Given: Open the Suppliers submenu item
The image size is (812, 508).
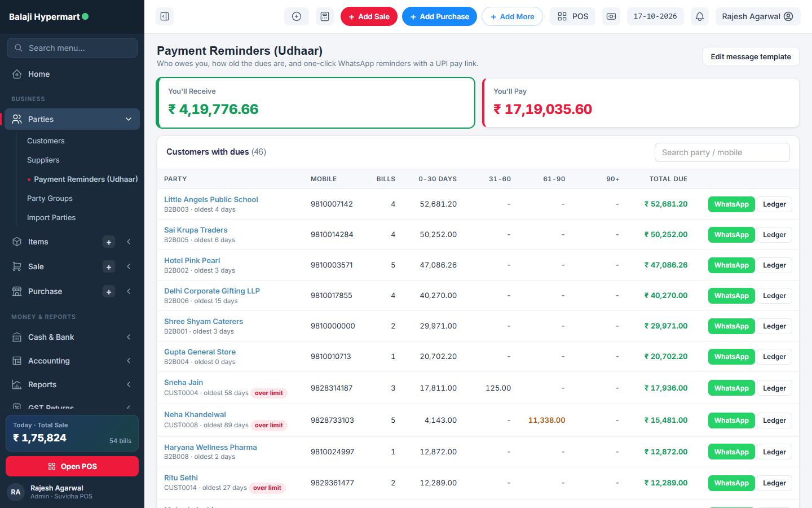Looking at the screenshot, I should [43, 160].
